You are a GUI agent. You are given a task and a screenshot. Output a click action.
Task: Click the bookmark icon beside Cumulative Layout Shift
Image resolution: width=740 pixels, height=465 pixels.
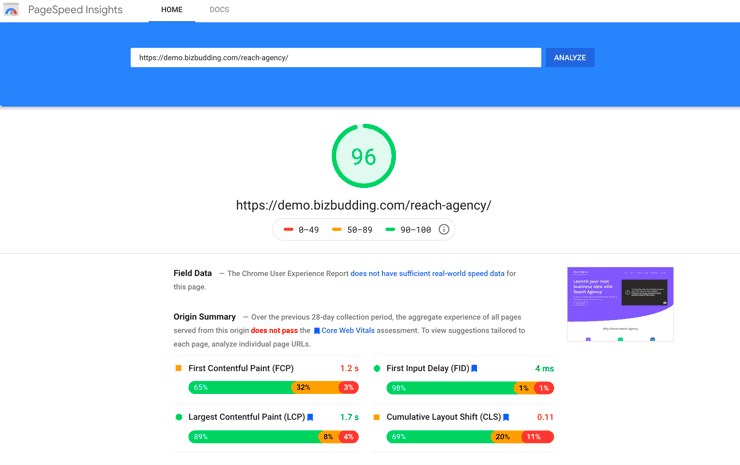tap(506, 417)
